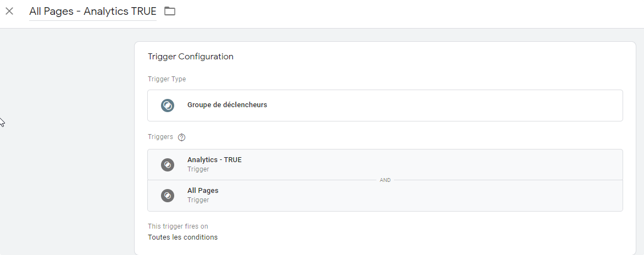Open help for the Triggers section
This screenshot has height=255, width=644.
click(182, 137)
